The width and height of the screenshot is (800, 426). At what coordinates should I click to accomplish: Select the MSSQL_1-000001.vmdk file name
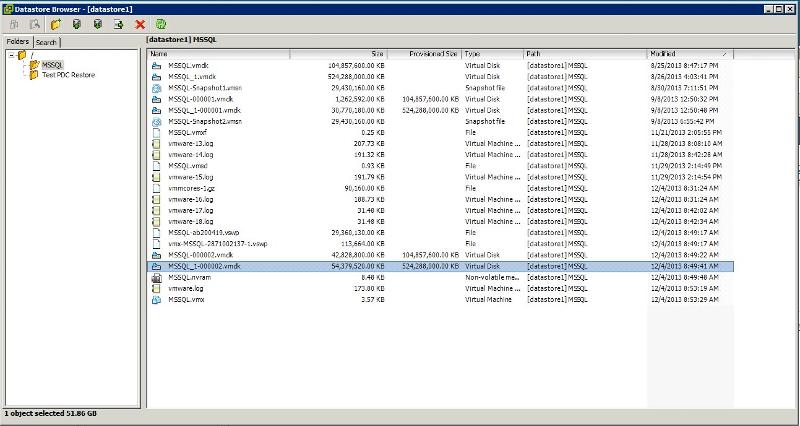coord(205,110)
